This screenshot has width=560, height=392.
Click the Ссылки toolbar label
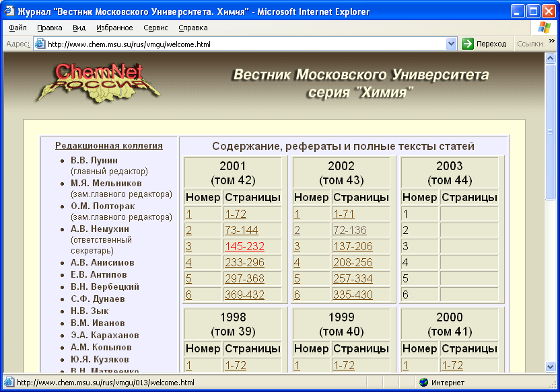point(530,44)
